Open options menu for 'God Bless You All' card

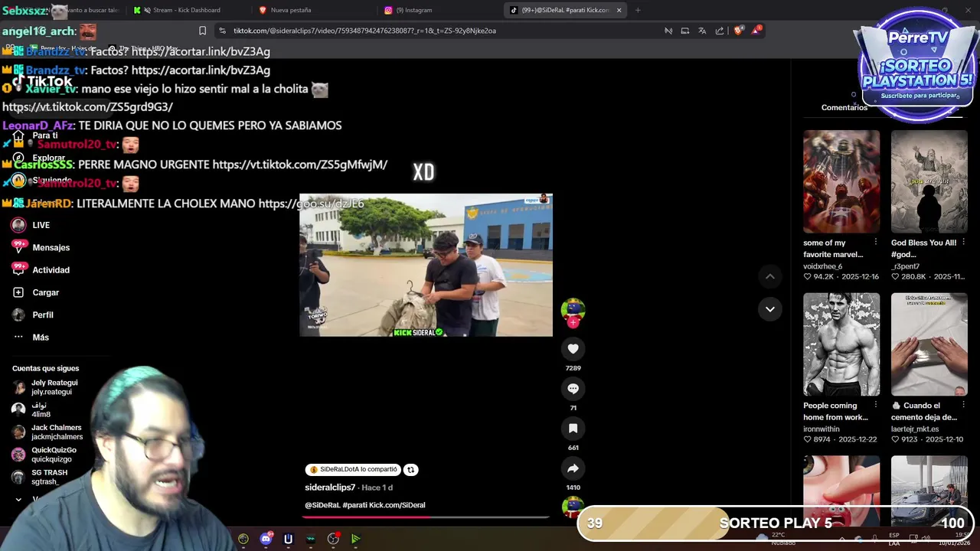tap(963, 243)
